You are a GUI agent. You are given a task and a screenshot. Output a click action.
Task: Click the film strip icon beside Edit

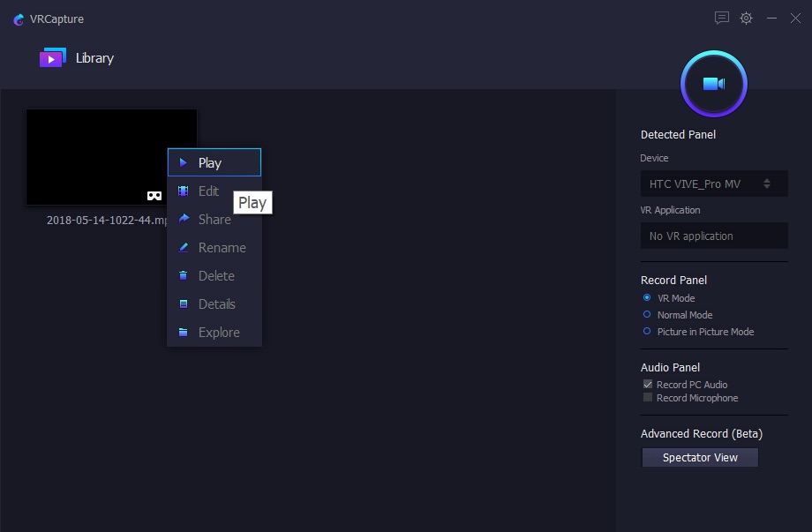184,191
